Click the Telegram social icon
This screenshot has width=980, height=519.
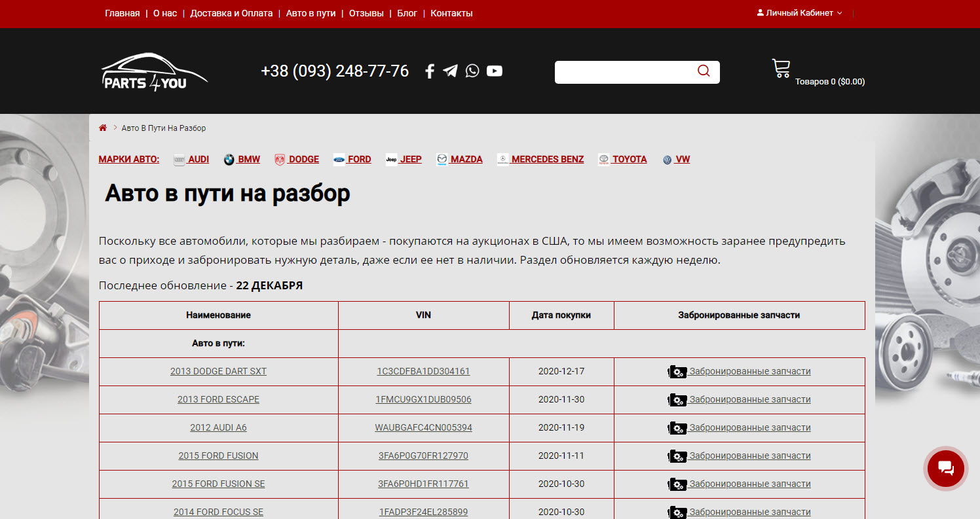(450, 71)
